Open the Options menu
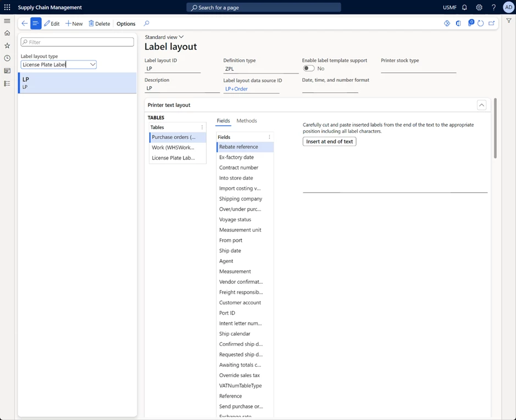Viewport: 516px width, 420px height. click(126, 24)
